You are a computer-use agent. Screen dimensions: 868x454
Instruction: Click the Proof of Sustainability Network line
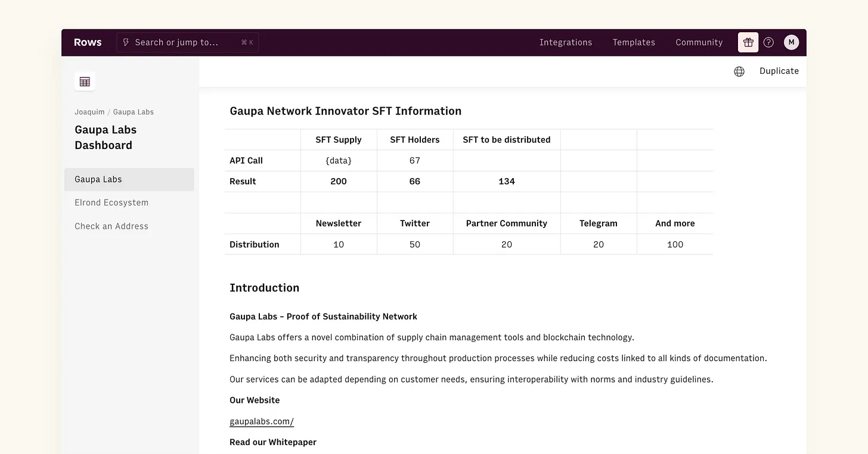pyautogui.click(x=324, y=316)
